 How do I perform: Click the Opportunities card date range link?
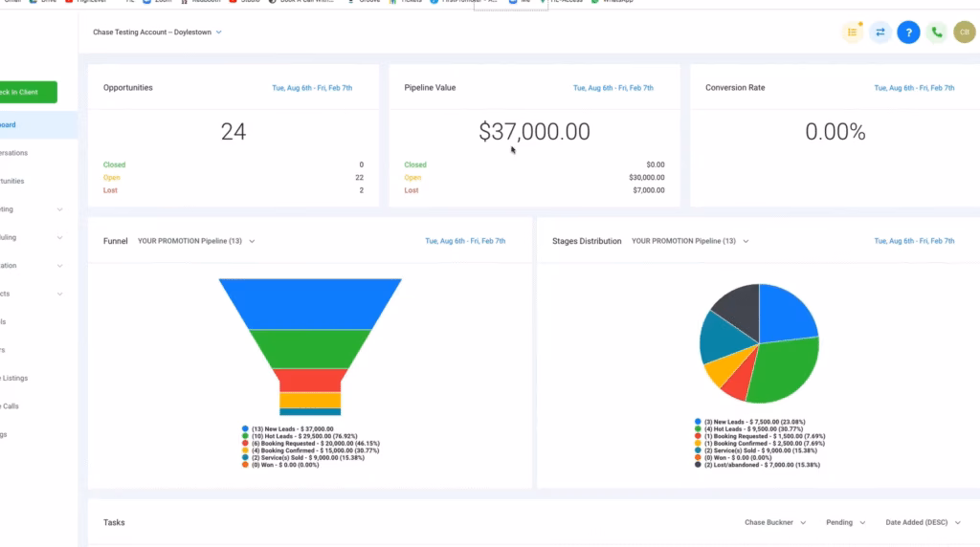[312, 88]
